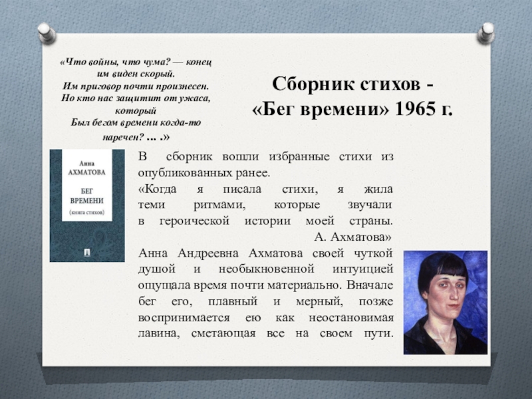Viewport: 532px width, 399px height.
Task: Click the top-right pushpin on the note
Action: [x=485, y=33]
